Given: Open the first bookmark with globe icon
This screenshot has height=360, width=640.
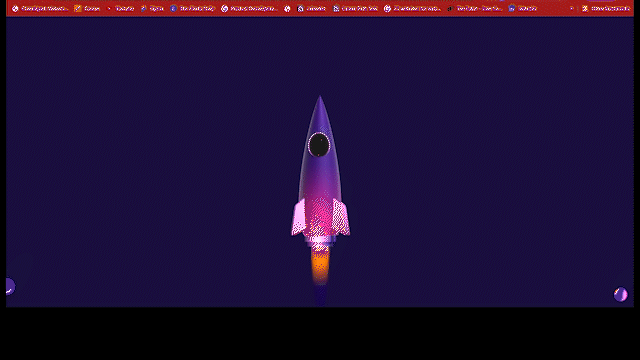Looking at the screenshot, I should point(40,9).
